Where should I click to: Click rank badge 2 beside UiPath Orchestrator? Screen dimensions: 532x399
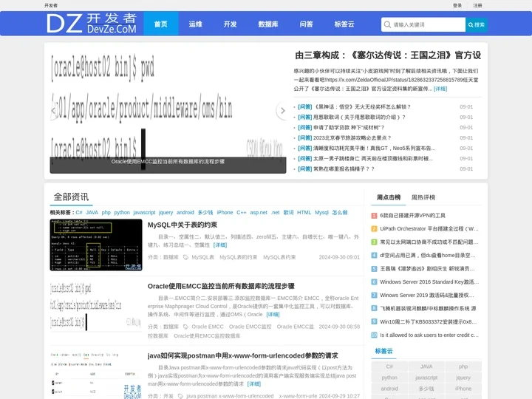point(374,228)
